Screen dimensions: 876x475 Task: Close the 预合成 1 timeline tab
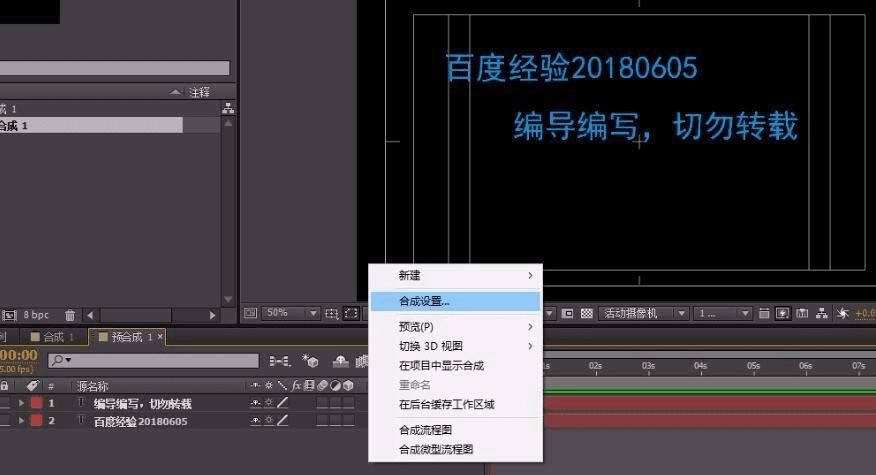(160, 336)
